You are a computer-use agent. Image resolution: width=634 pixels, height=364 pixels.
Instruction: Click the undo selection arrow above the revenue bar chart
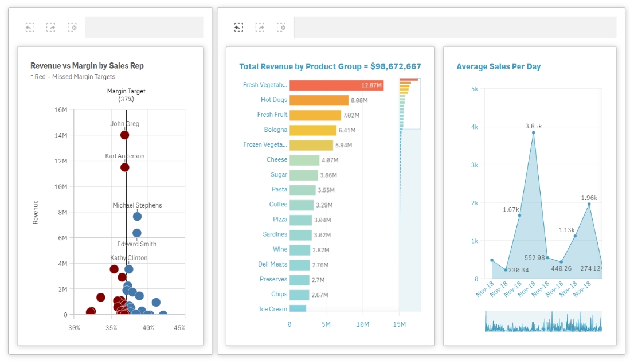pos(239,27)
